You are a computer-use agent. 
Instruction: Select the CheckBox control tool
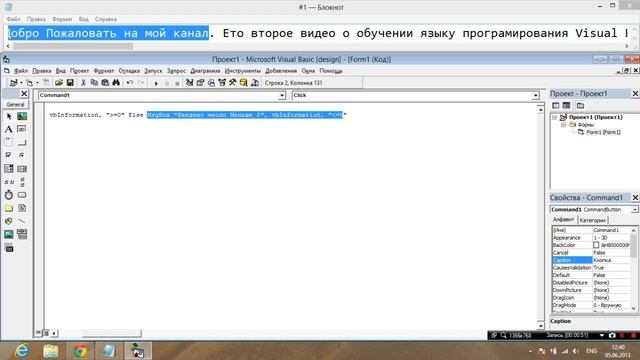click(9, 156)
